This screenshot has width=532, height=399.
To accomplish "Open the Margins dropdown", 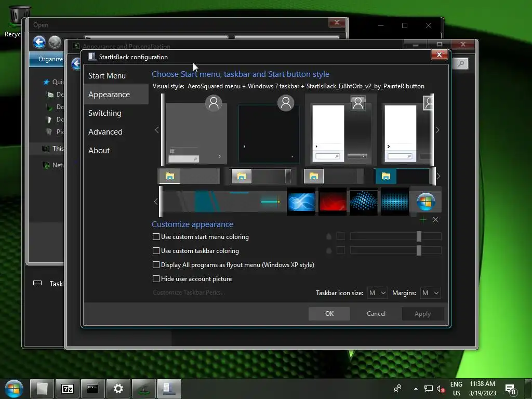I will pyautogui.click(x=431, y=293).
